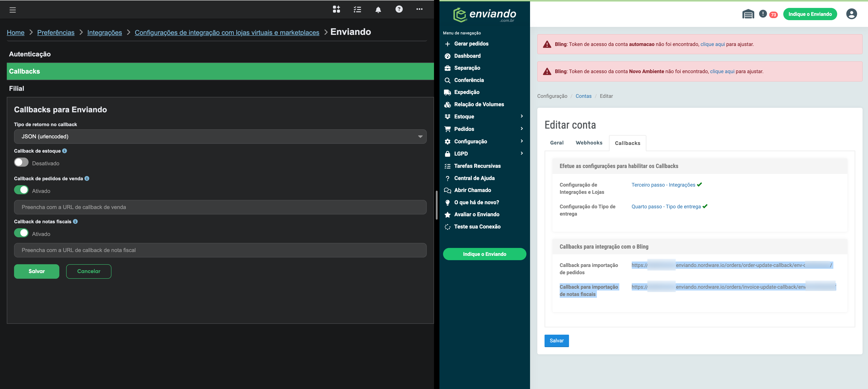Click the Separação briefcase icon
This screenshot has width=868, height=389.
point(448,68)
